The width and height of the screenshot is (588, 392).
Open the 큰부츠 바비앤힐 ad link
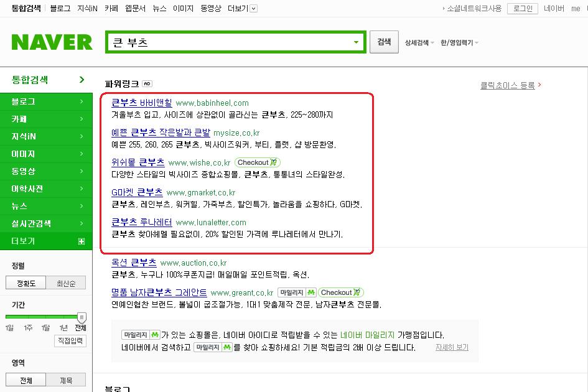142,103
